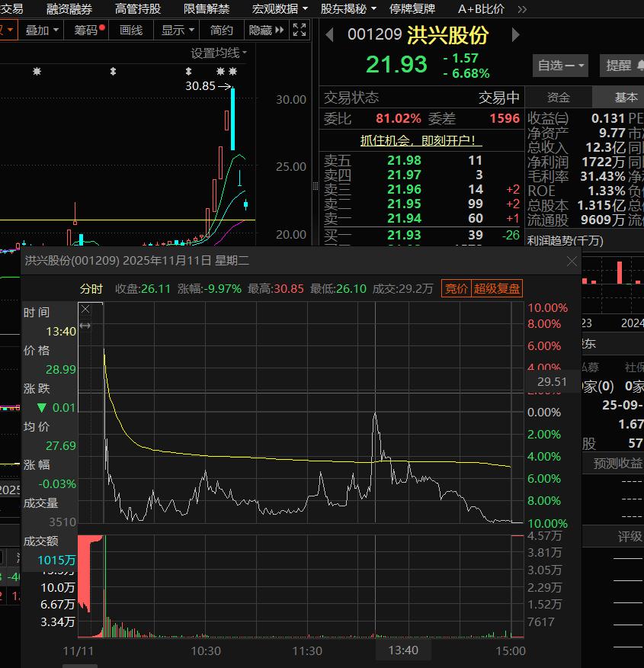Click the 卖二 21.95 order row
The width and height of the screenshot is (644, 668).
point(421,204)
